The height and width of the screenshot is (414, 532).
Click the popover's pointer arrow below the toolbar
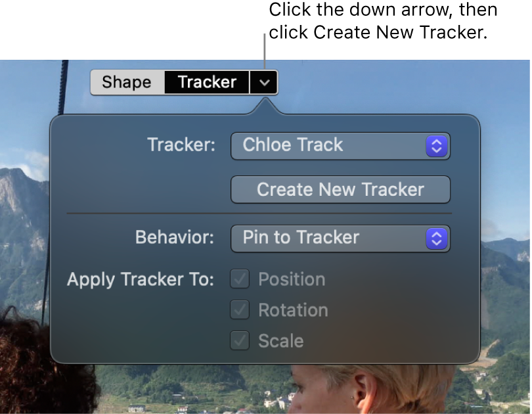pos(264,104)
